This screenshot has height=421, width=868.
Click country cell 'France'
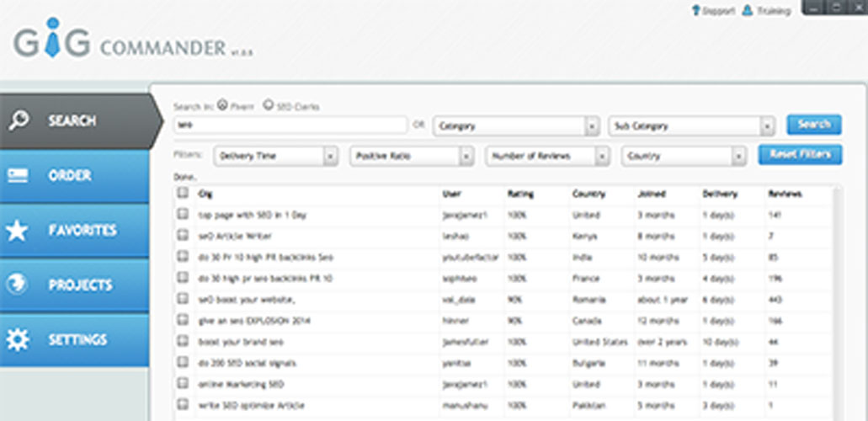point(586,278)
